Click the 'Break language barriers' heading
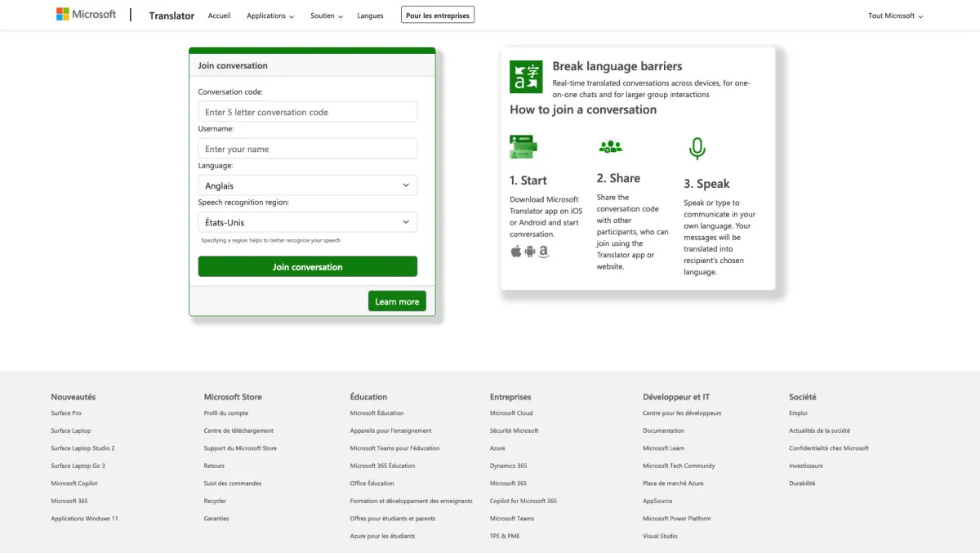This screenshot has width=980, height=553. 617,66
